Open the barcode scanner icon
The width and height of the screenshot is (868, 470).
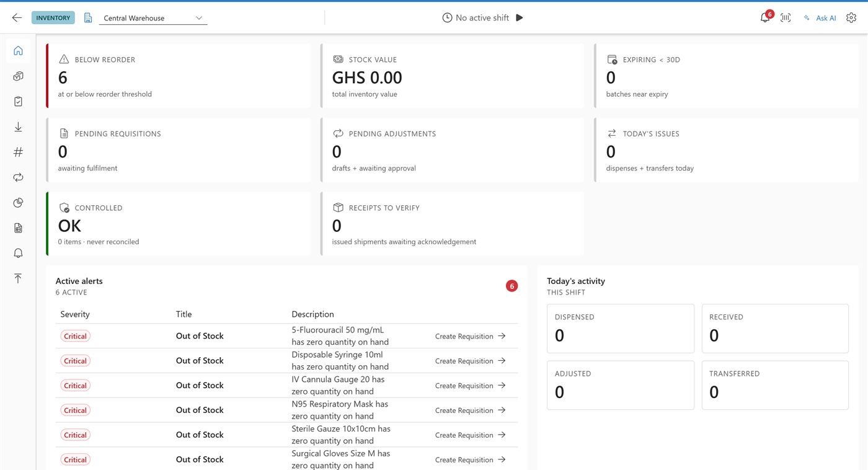pyautogui.click(x=786, y=18)
